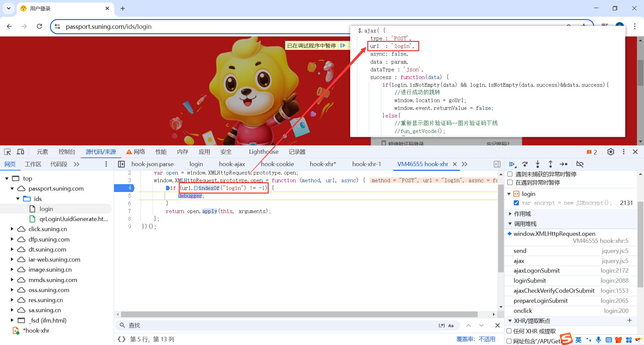Image resolution: width=644 pixels, height=345 pixels.
Task: Click the single Step debugger icon
Action: (x=563, y=164)
